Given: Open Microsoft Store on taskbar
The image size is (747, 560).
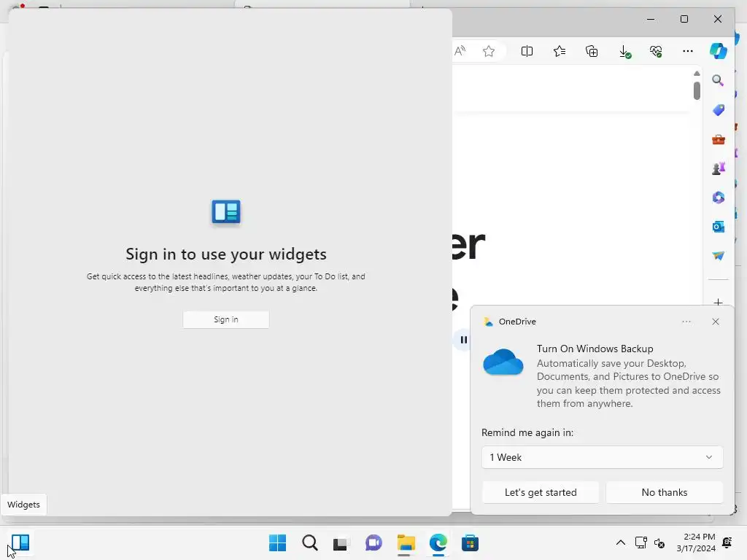Looking at the screenshot, I should (470, 542).
